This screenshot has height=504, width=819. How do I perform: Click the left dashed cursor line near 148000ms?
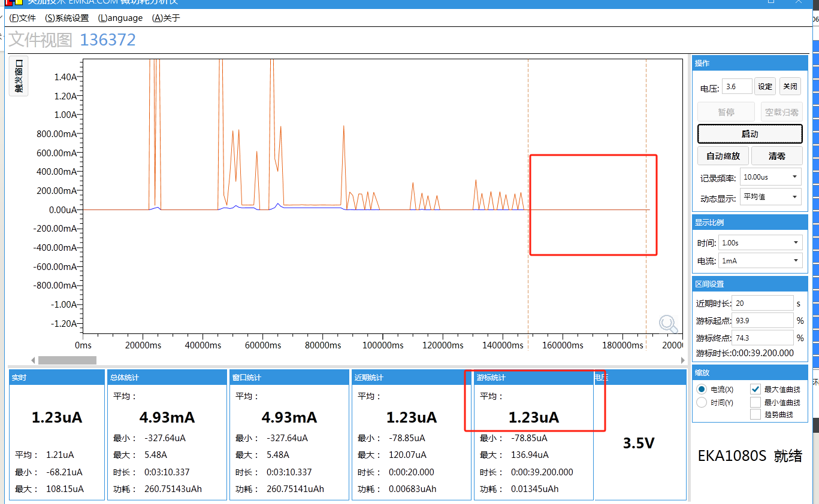point(528,198)
